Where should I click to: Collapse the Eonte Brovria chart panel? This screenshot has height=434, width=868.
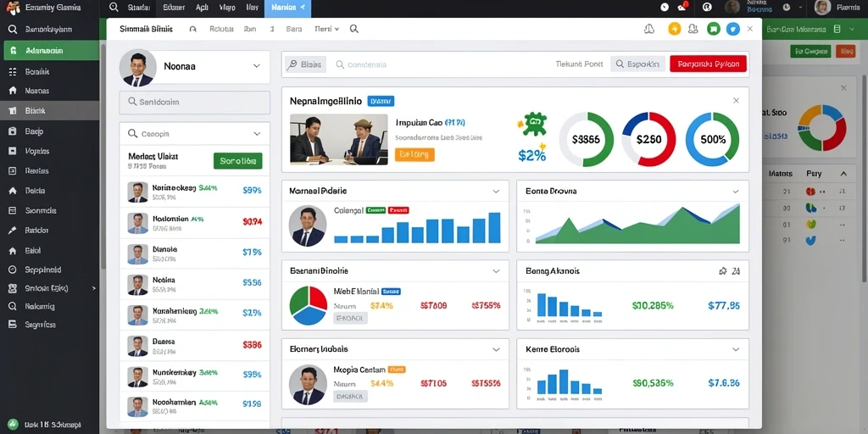pos(736,191)
